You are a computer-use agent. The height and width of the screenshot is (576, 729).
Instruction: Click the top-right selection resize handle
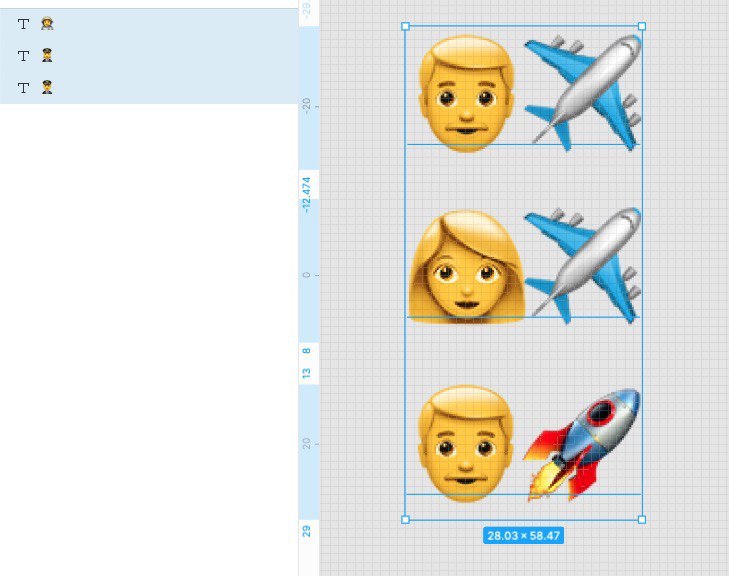pyautogui.click(x=642, y=26)
